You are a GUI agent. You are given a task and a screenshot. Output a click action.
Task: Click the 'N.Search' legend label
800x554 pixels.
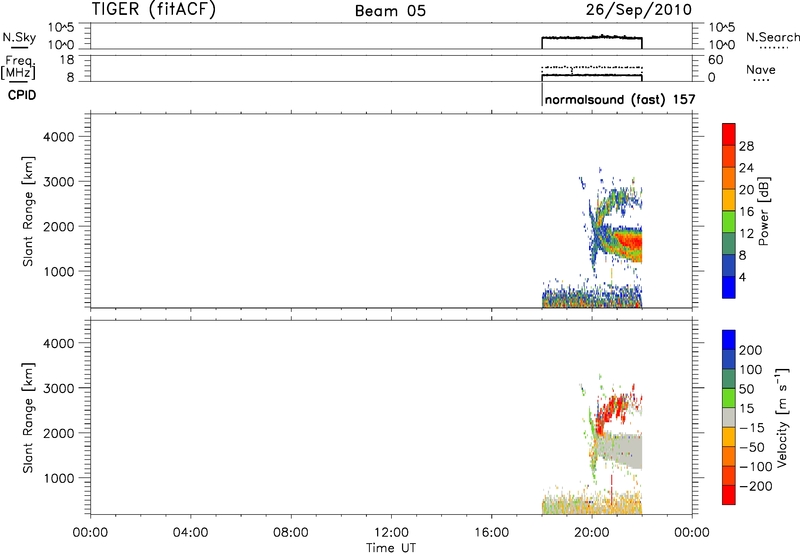772,37
